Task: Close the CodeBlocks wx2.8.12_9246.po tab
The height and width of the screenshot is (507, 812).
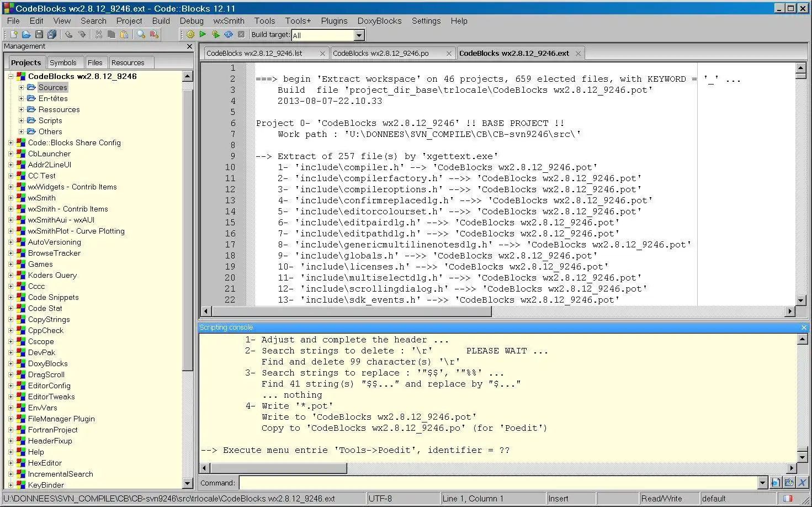Action: [449, 54]
